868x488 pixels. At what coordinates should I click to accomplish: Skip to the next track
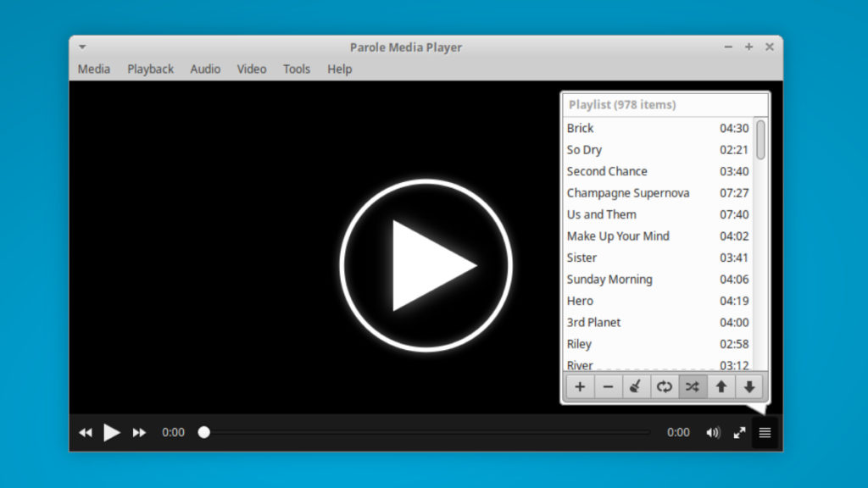click(x=139, y=433)
